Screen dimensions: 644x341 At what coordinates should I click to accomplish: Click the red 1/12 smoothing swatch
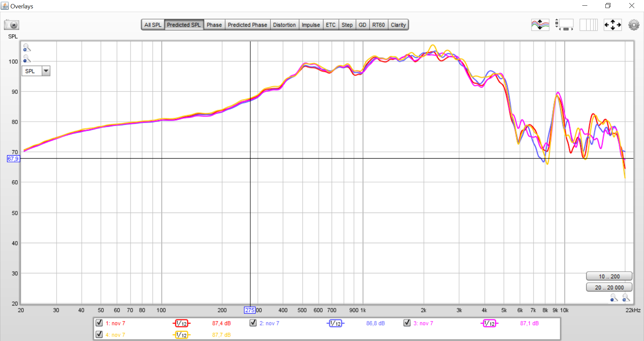pos(181,323)
